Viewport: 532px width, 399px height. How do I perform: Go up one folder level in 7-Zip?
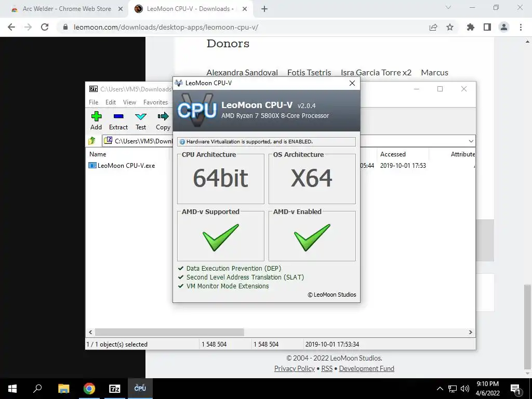(x=92, y=141)
